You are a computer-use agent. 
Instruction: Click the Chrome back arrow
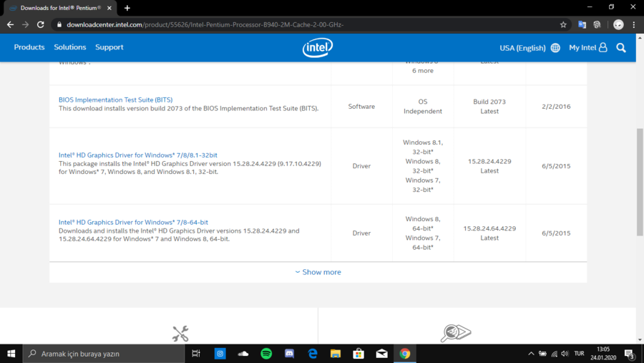(x=10, y=24)
